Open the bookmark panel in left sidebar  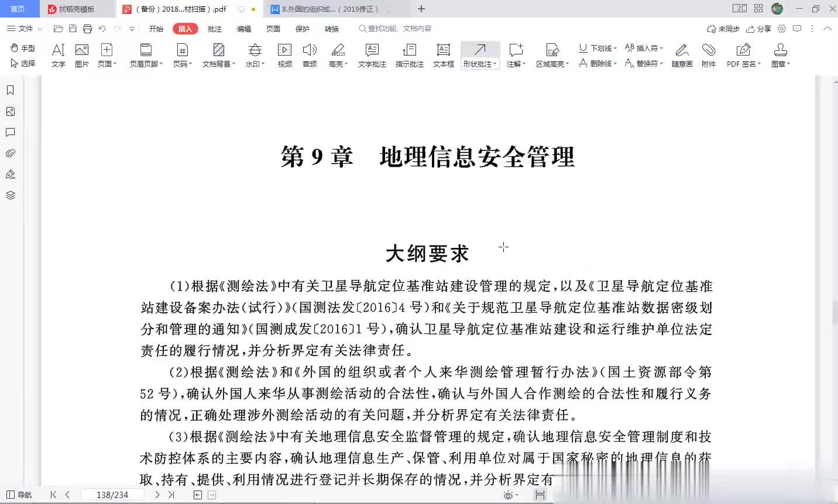10,90
